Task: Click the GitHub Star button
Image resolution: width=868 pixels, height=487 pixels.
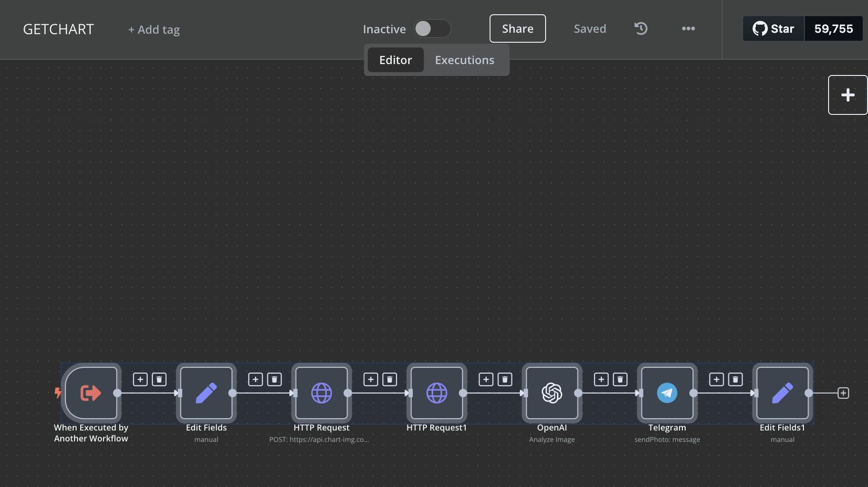Action: coord(774,28)
